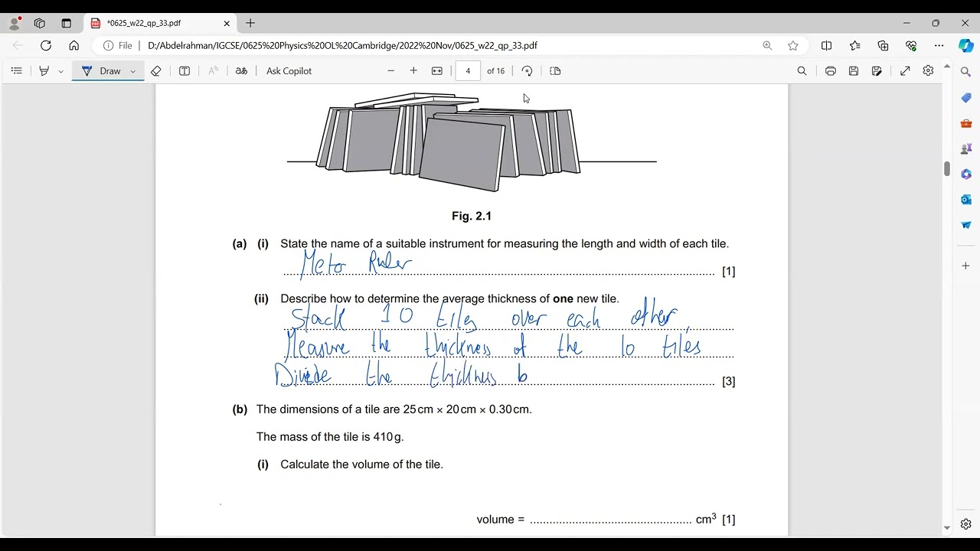Enter full screen PDF view
Viewport: 980px width, 551px height.
click(x=905, y=70)
